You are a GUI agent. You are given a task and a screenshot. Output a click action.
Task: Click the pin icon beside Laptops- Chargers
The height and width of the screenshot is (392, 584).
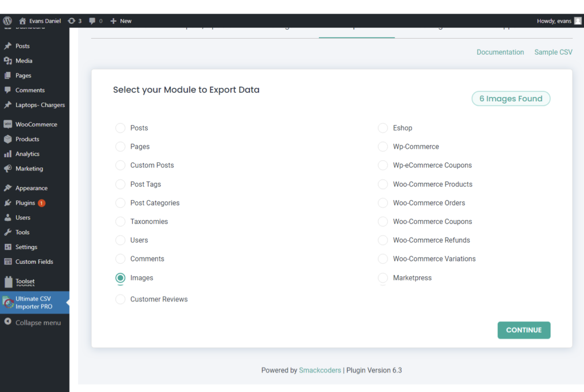tap(8, 105)
